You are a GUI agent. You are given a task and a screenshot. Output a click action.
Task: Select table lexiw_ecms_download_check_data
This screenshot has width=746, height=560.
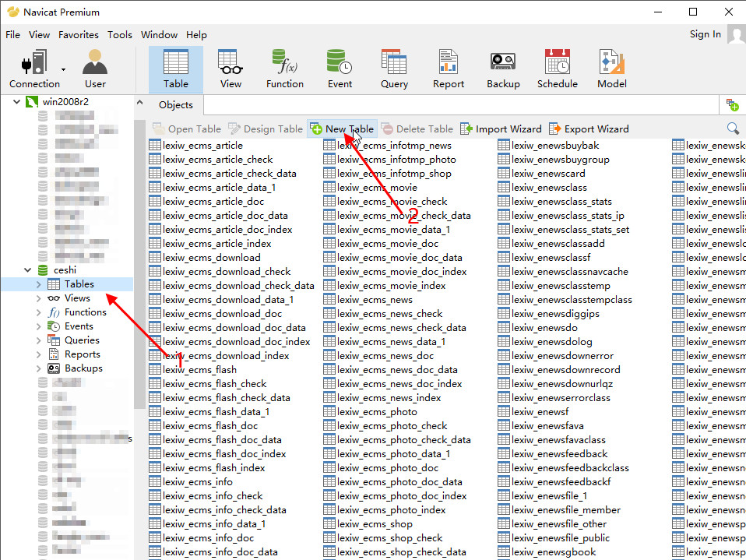(x=232, y=286)
